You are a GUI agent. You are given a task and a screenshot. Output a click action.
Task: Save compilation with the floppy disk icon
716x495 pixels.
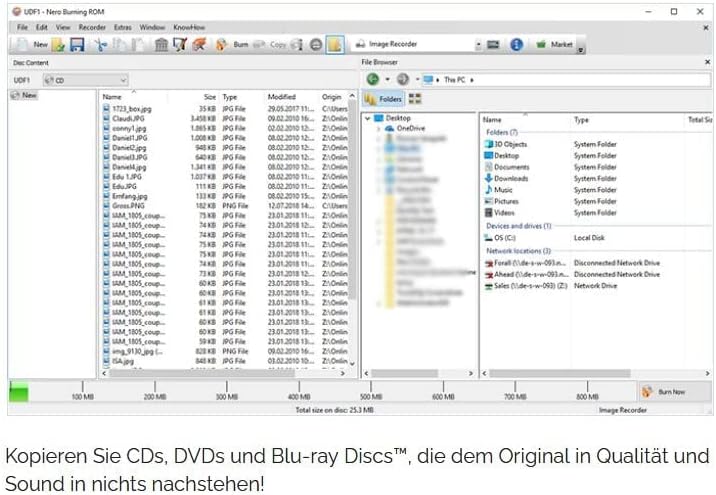(77, 44)
